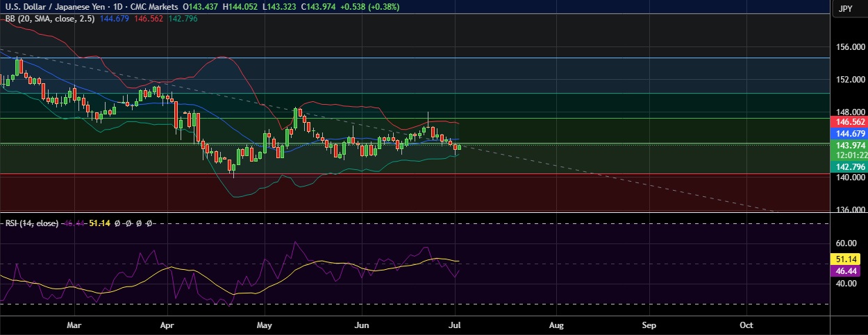Click the open value O143.437
Viewport: 868px width, 335px height.
(x=201, y=7)
